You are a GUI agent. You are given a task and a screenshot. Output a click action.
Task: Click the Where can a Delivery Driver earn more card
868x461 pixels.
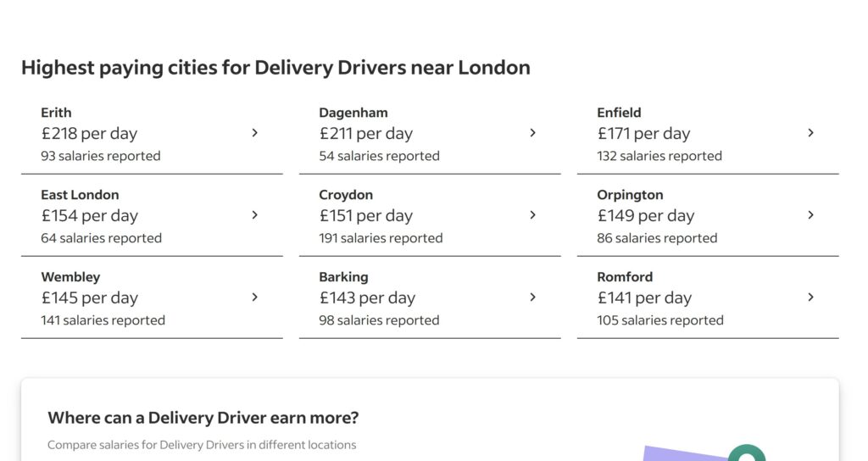point(430,420)
